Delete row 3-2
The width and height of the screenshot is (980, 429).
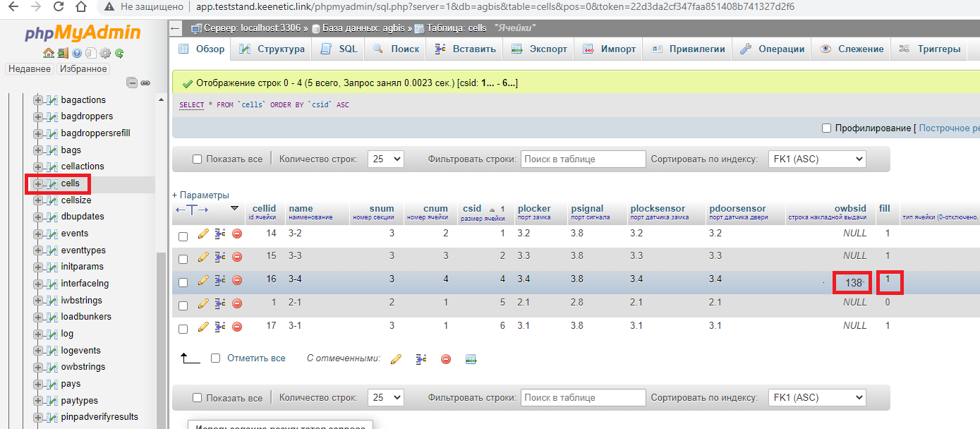coord(237,234)
